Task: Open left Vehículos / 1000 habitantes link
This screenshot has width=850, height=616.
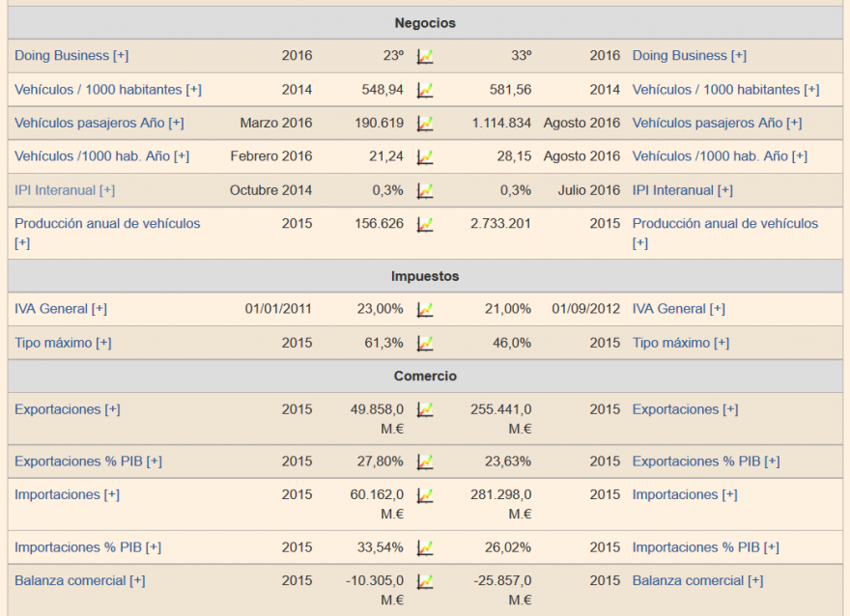Action: [108, 90]
